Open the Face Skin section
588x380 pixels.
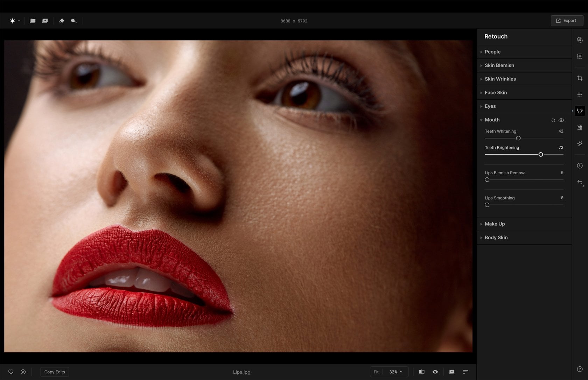tap(496, 93)
